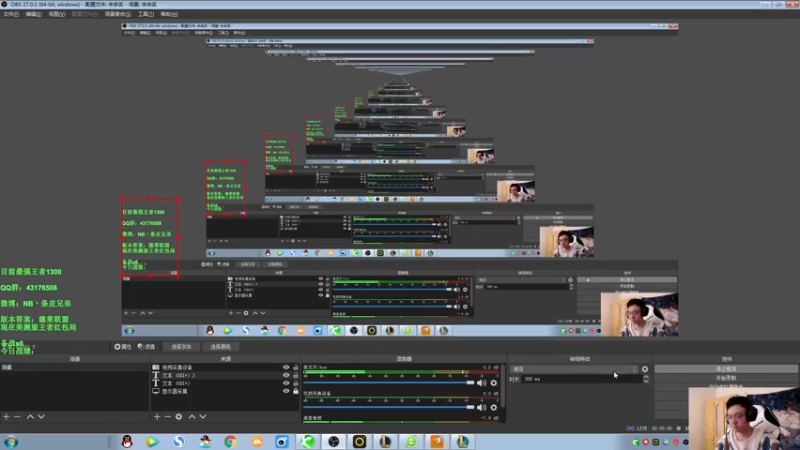Toggle lock on 显示器采集 source
800x450 pixels.
(x=295, y=391)
